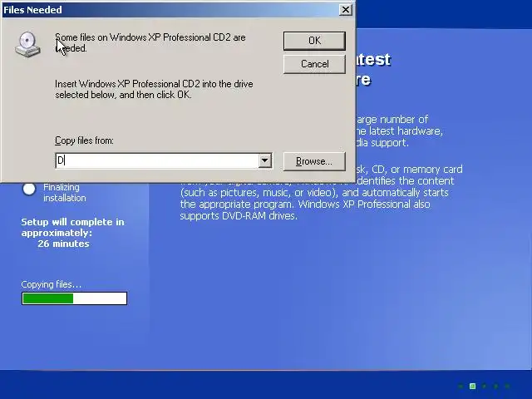This screenshot has height=399, width=532.
Task: Click the 'Copying files...' status label
Action: pos(52,284)
